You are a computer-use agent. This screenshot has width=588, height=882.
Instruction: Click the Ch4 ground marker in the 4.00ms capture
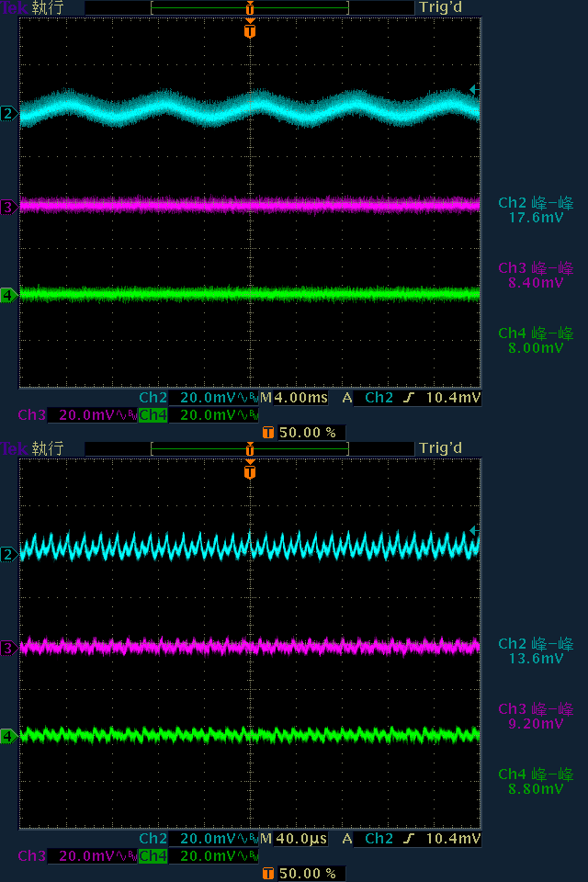[8, 294]
